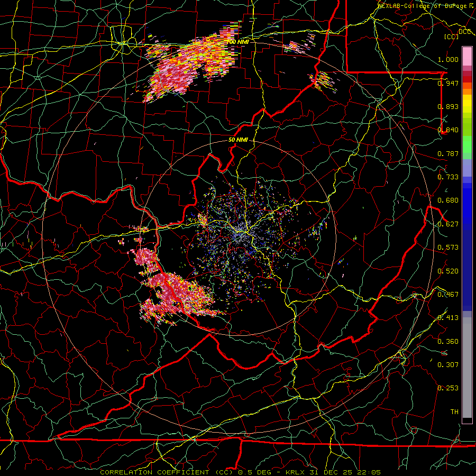
Task: Click the 0.733 scale value
Action: coord(448,177)
